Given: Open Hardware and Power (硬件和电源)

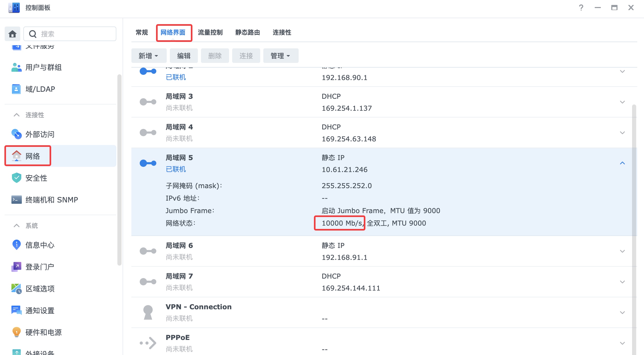Looking at the screenshot, I should (x=43, y=332).
